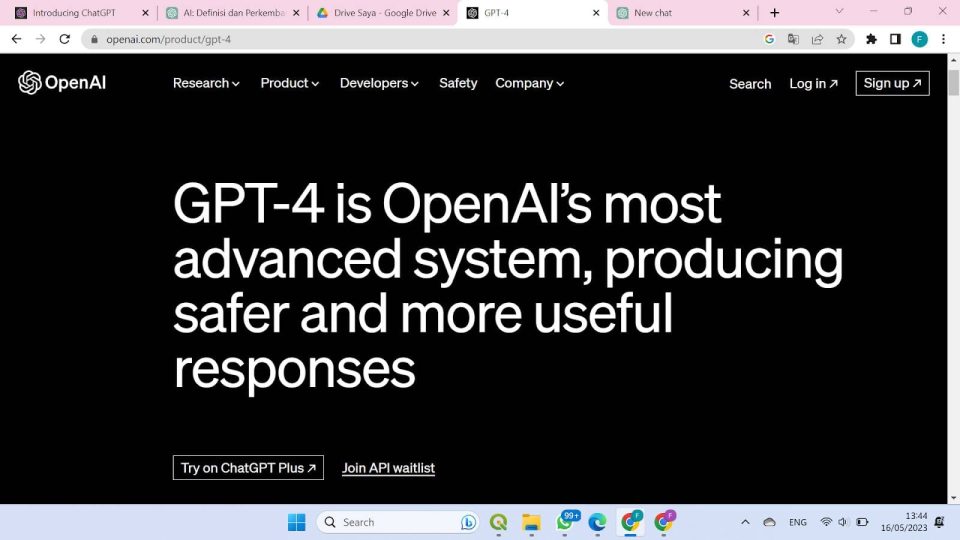Image resolution: width=960 pixels, height=540 pixels.
Task: Expand the Research dropdown menu
Action: [206, 83]
